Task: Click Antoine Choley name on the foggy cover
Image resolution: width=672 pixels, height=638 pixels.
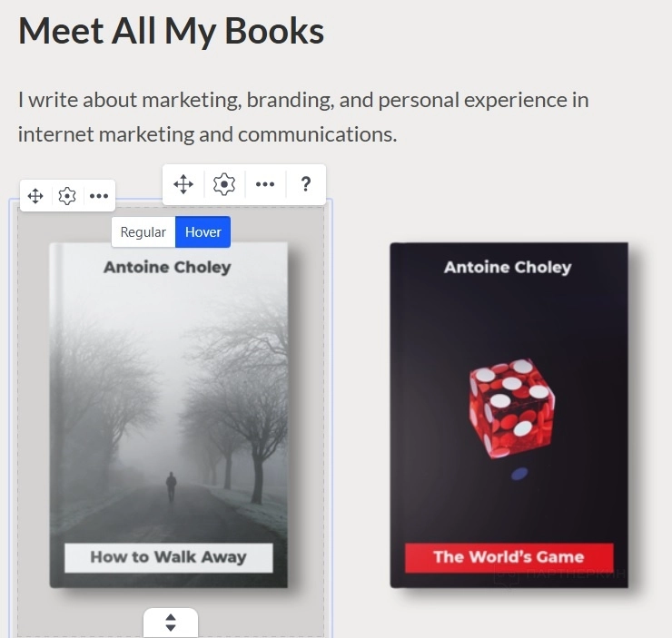Action: point(167,267)
